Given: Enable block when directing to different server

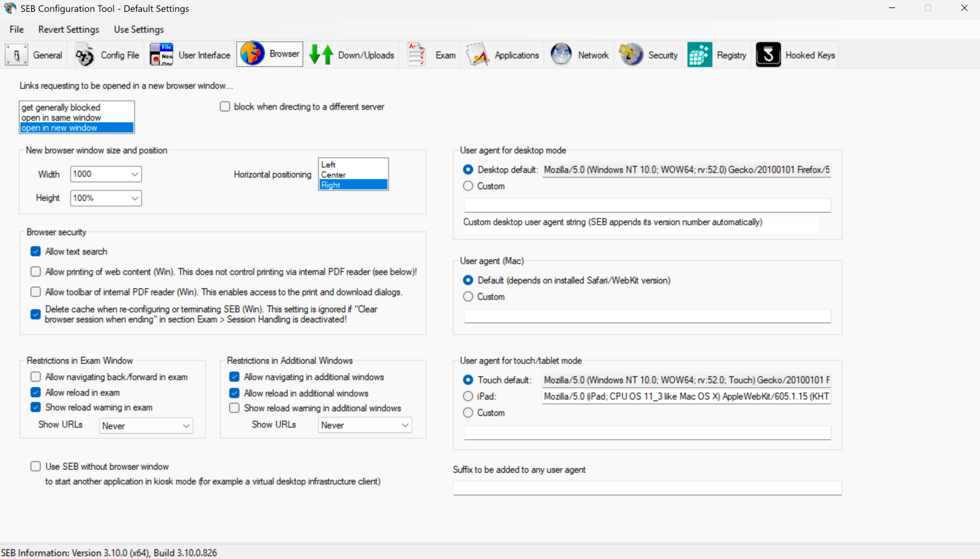Looking at the screenshot, I should (x=225, y=107).
